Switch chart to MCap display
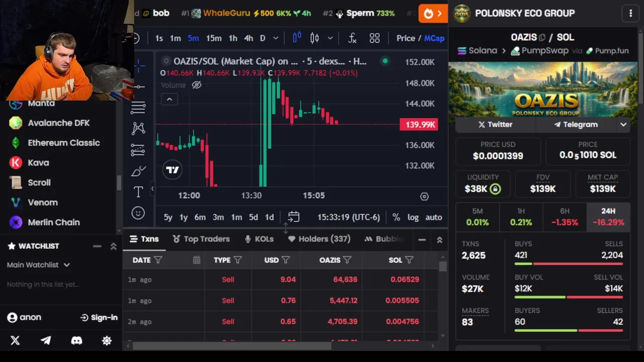 [434, 38]
